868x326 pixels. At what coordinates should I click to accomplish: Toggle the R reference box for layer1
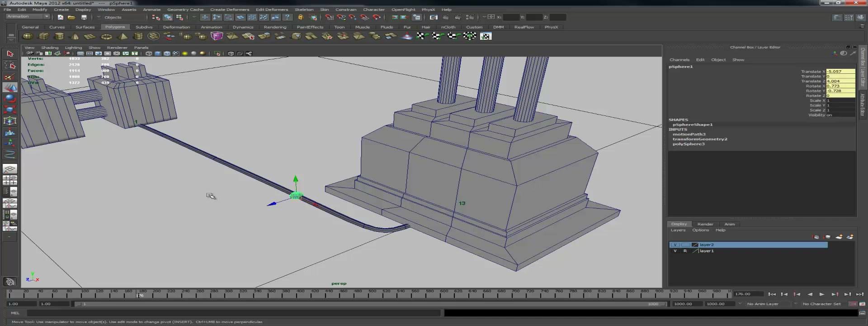point(685,251)
